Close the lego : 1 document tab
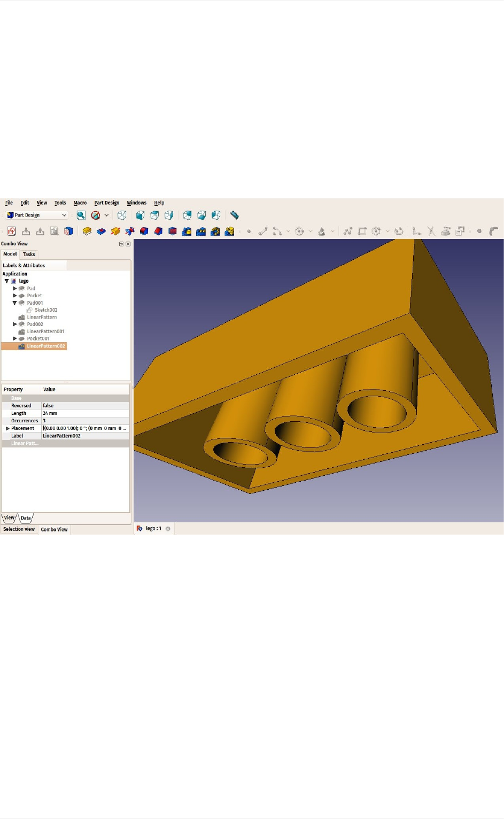 168,529
